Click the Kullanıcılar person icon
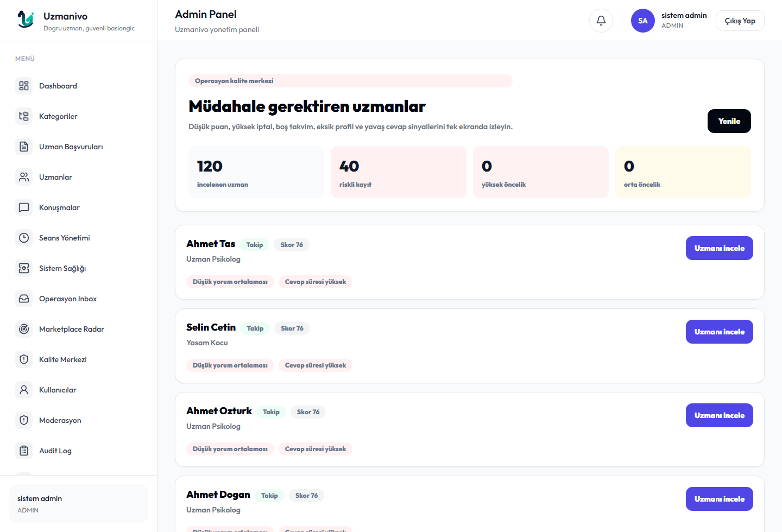Image resolution: width=782 pixels, height=532 pixels. (x=24, y=390)
